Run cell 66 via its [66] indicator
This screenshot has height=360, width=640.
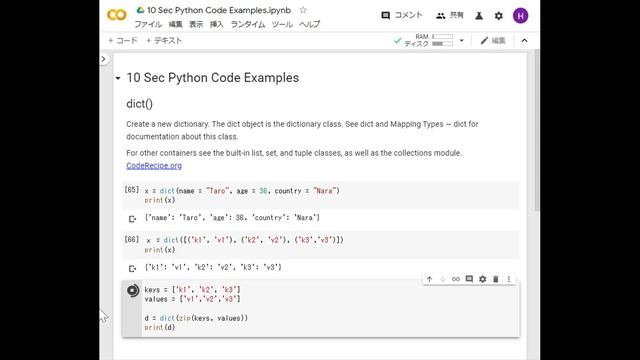pyautogui.click(x=131, y=240)
